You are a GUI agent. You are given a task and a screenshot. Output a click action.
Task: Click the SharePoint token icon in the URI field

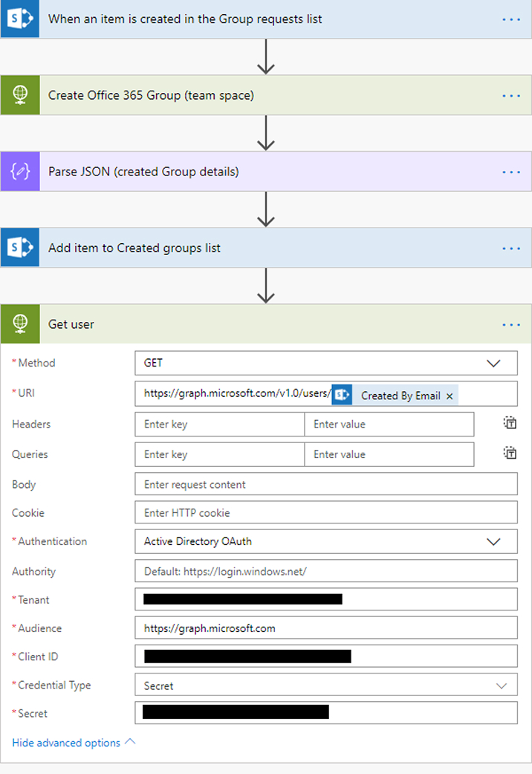pyautogui.click(x=342, y=395)
